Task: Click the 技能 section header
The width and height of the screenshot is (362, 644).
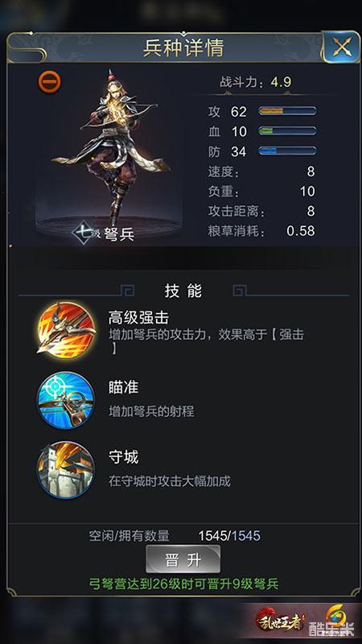Action: 183,291
